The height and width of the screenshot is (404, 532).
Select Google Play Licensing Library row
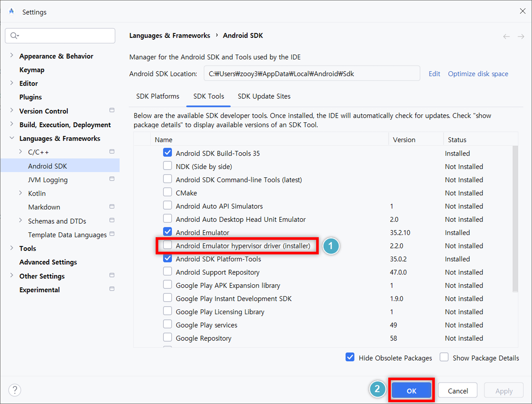(x=326, y=312)
